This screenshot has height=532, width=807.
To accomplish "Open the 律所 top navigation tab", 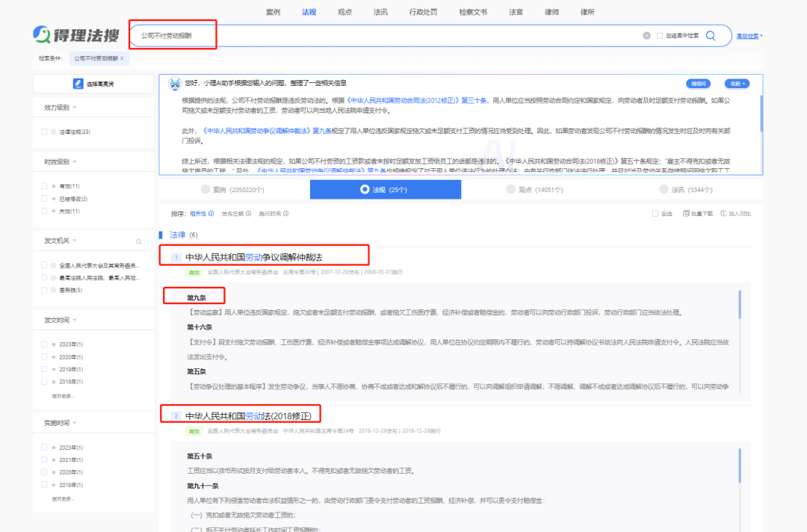I will click(x=587, y=12).
